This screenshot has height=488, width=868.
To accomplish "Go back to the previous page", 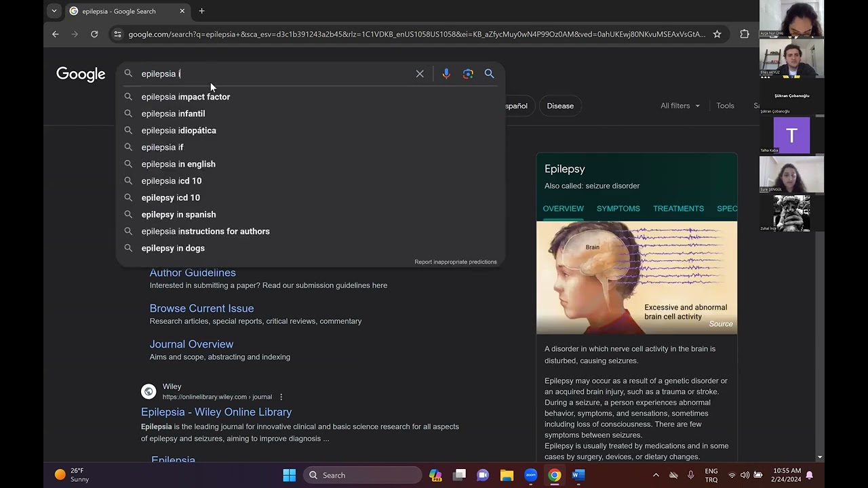I will [x=56, y=34].
